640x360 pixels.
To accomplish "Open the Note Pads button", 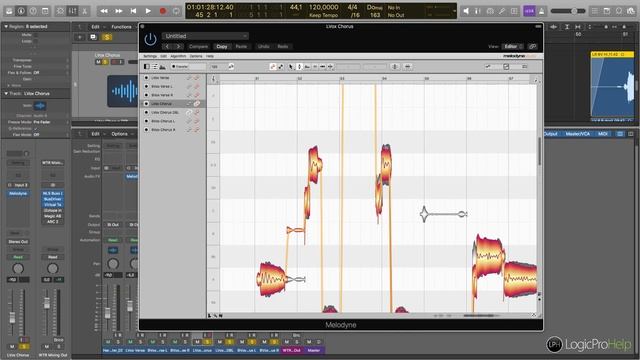I will coord(607,11).
